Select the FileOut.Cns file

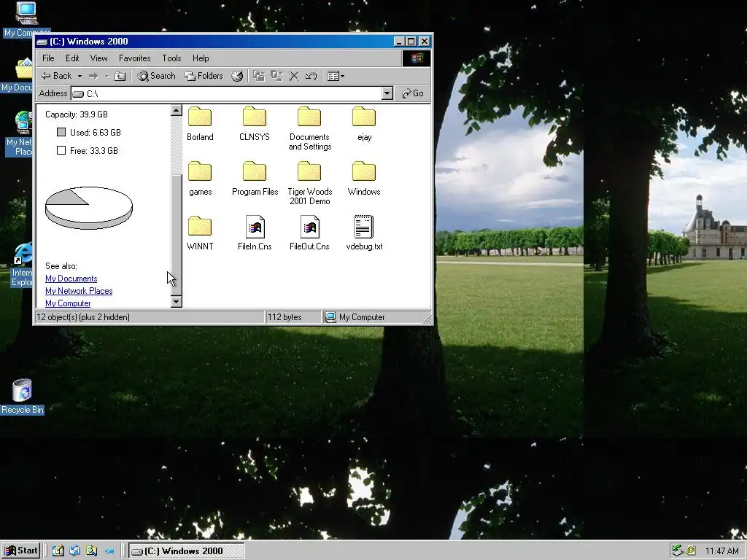(309, 233)
